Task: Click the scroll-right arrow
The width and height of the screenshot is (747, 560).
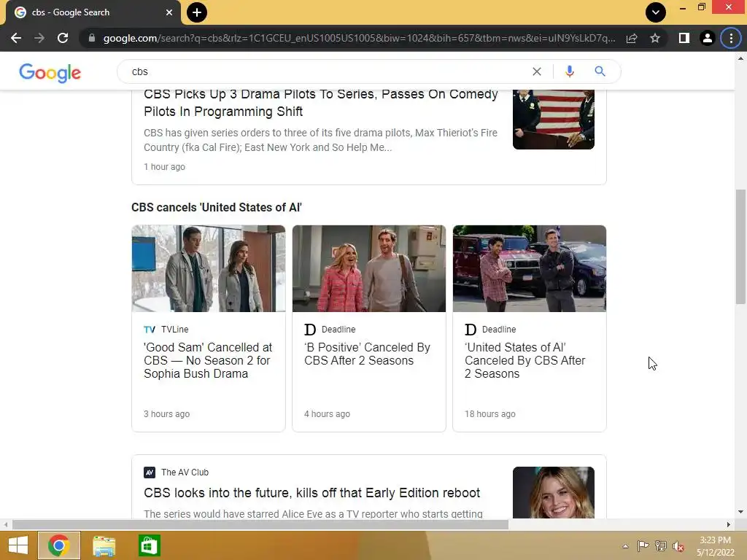Action: [x=729, y=525]
